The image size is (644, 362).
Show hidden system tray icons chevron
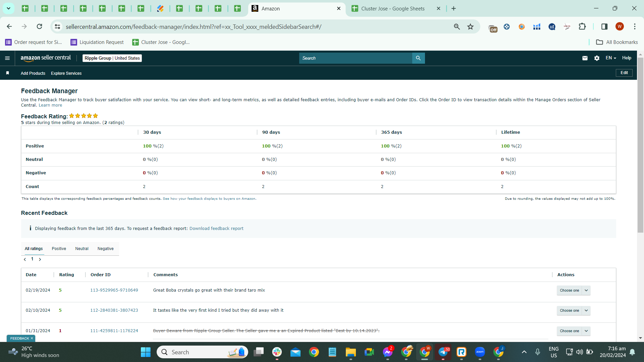pos(524,352)
